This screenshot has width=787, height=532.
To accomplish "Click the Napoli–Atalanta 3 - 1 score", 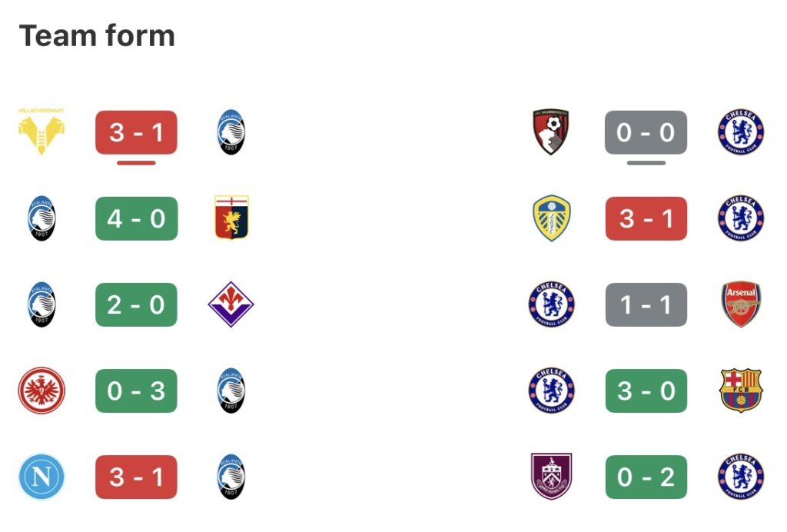I will pyautogui.click(x=136, y=477).
